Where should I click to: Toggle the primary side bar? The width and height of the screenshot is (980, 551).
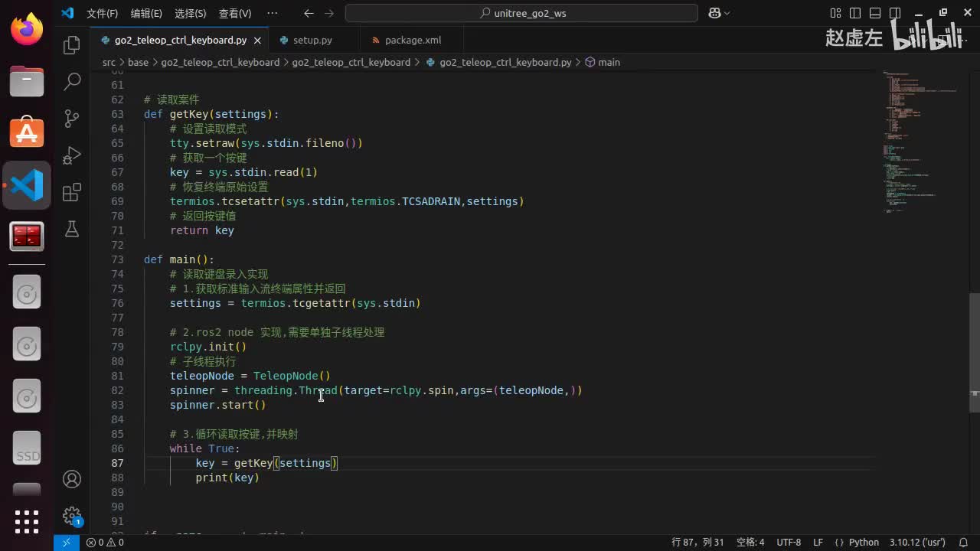click(x=855, y=13)
